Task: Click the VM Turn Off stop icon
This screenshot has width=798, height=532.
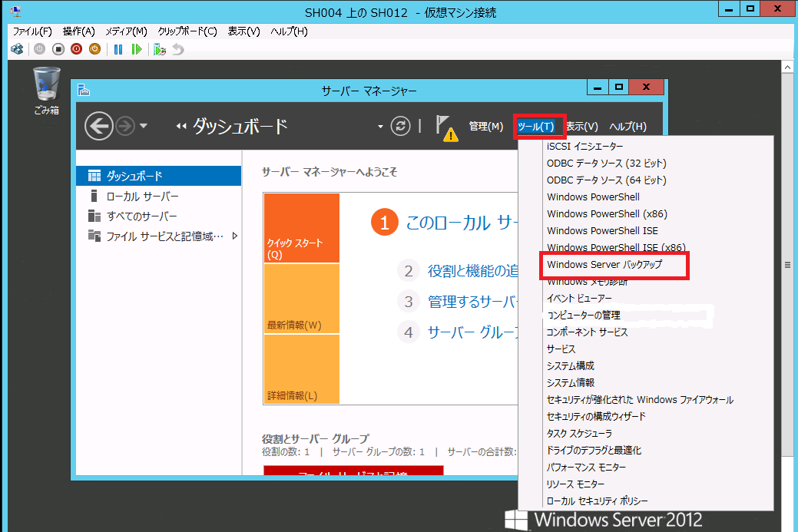Action: (x=58, y=49)
